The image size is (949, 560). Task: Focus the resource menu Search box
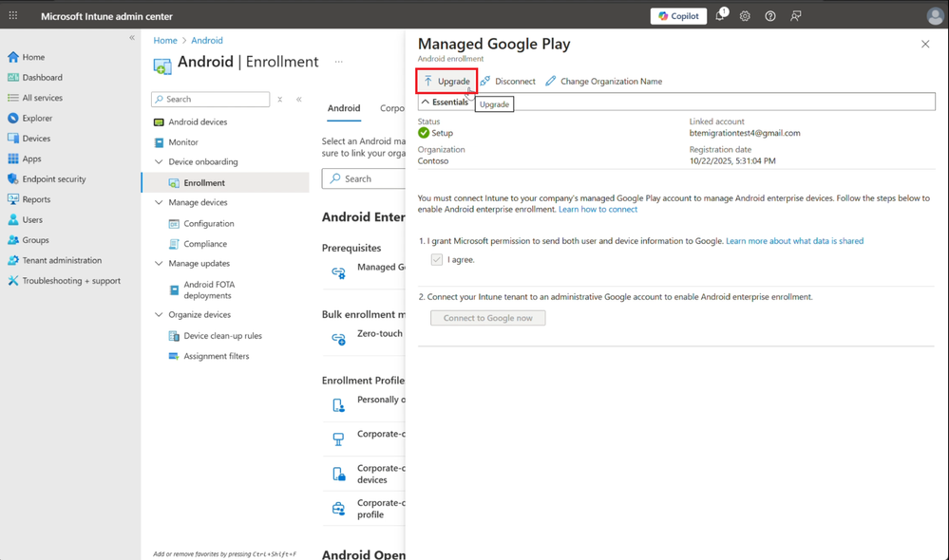211,99
